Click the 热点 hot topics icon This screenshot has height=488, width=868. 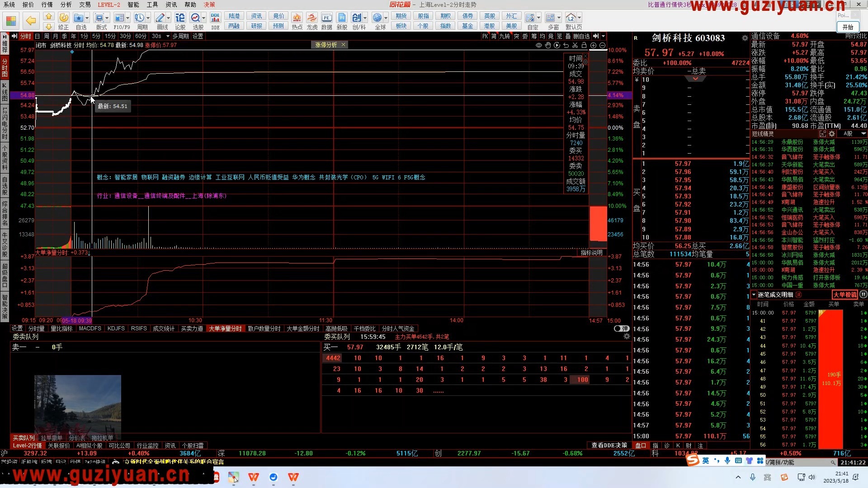pos(297,18)
